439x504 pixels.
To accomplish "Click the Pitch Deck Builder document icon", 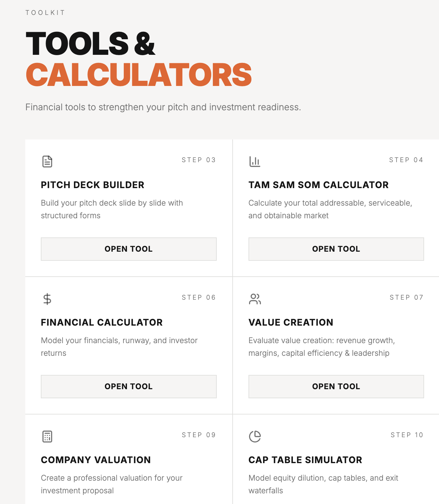I will pos(47,161).
